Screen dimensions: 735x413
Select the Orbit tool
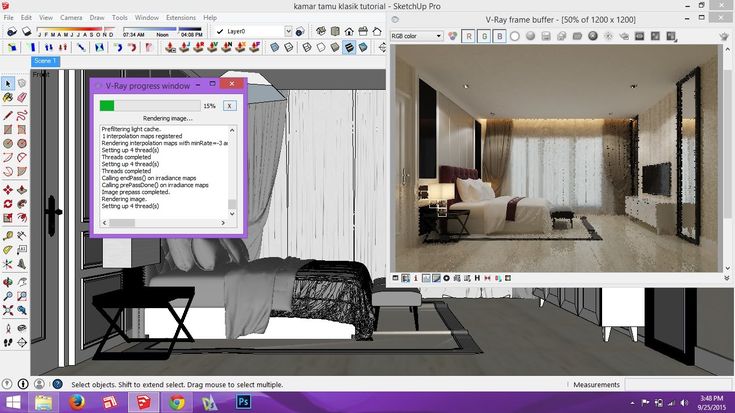click(8, 282)
